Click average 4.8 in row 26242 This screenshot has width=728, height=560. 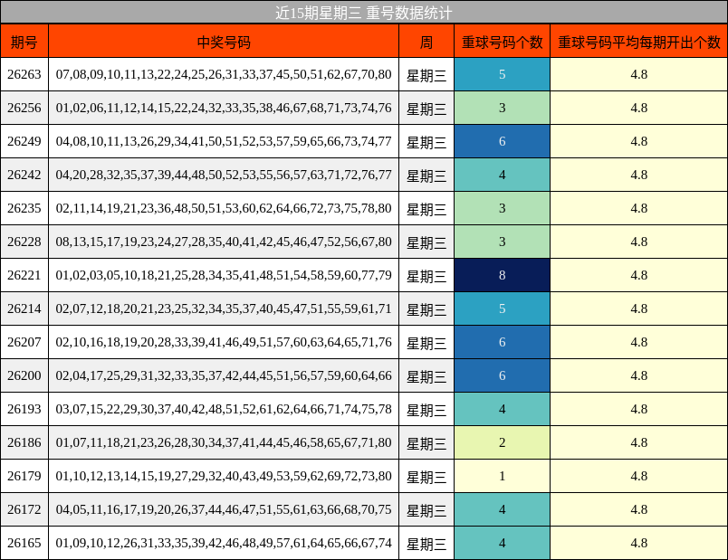click(639, 175)
